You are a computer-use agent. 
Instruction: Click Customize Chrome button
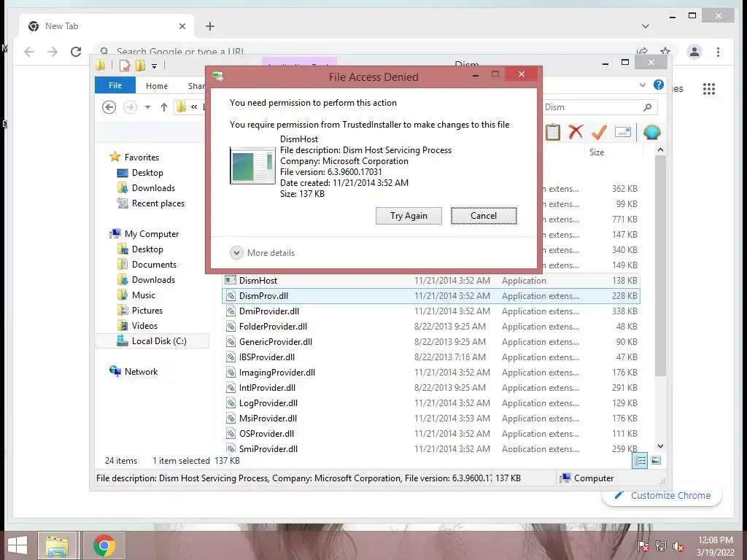coord(662,495)
